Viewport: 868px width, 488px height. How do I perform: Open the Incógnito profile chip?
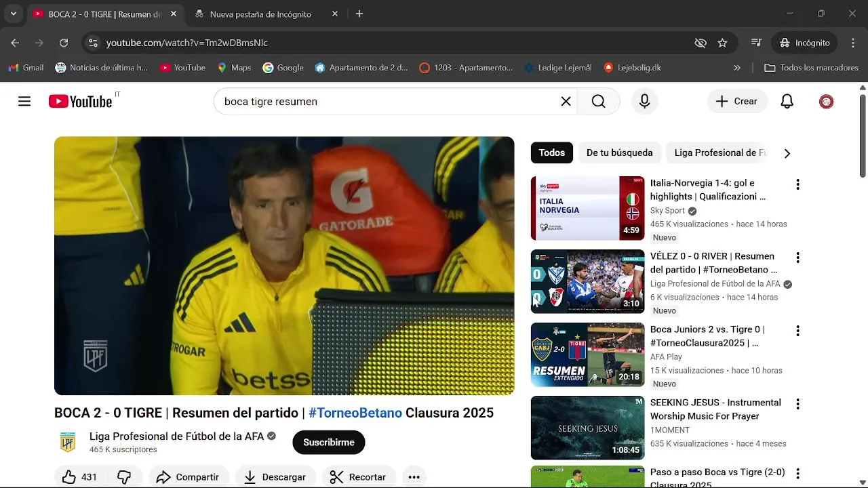[x=805, y=43]
